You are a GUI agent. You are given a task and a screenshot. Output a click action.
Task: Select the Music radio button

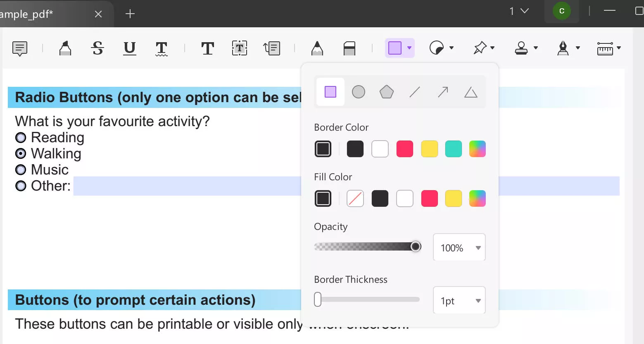pos(21,170)
